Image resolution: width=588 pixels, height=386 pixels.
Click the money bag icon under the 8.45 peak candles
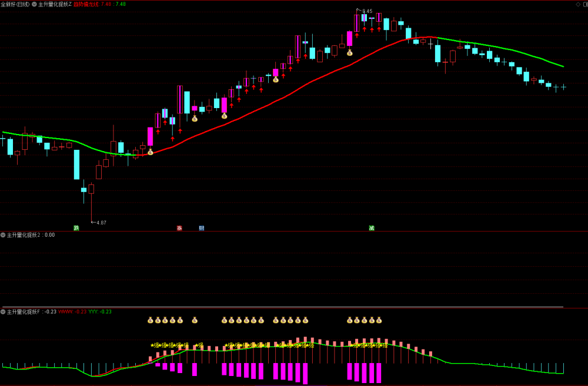point(349,52)
